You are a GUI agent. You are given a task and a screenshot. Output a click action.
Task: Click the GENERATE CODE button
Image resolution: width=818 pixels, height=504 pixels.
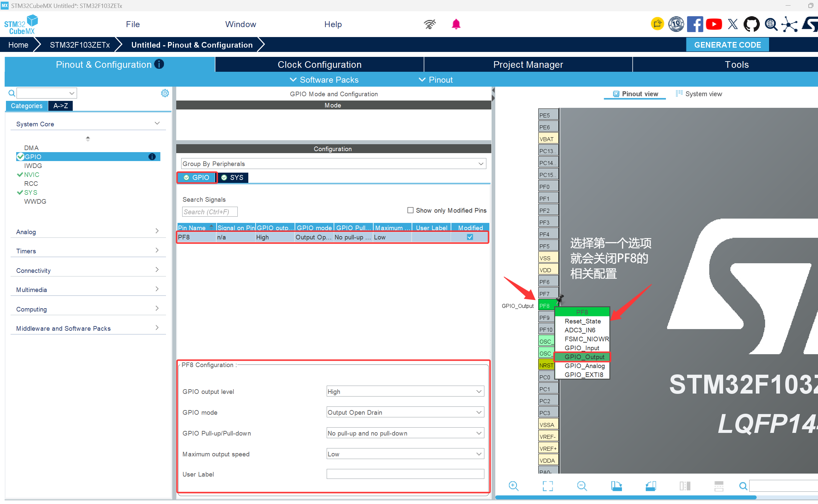point(727,45)
